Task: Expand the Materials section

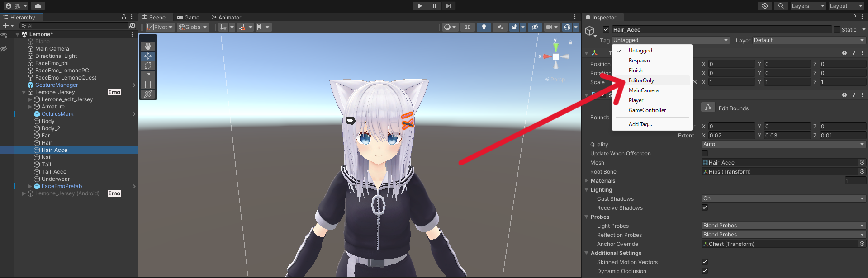Action: 587,180
